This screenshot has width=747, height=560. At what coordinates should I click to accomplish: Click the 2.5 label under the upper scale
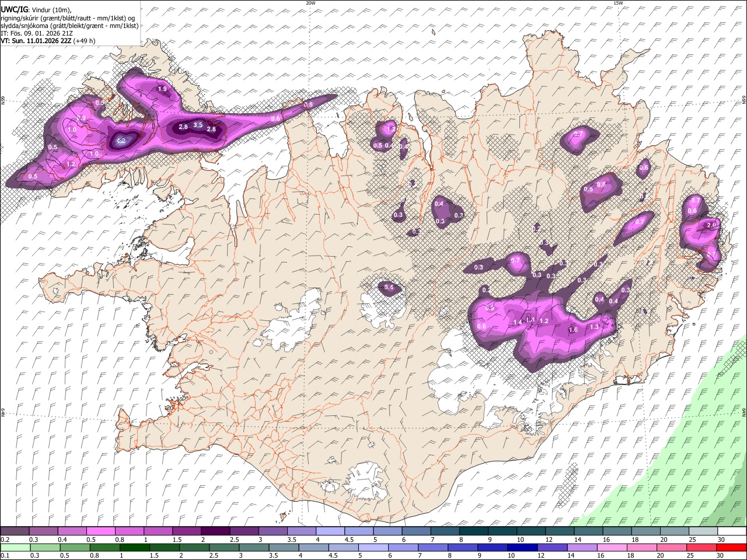234,540
